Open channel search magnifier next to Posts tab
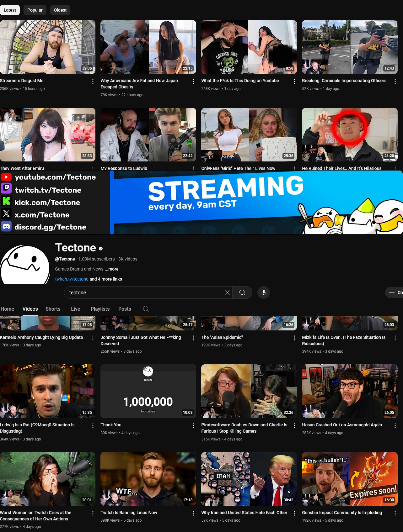Screen dimensions: 403x532 146,309
